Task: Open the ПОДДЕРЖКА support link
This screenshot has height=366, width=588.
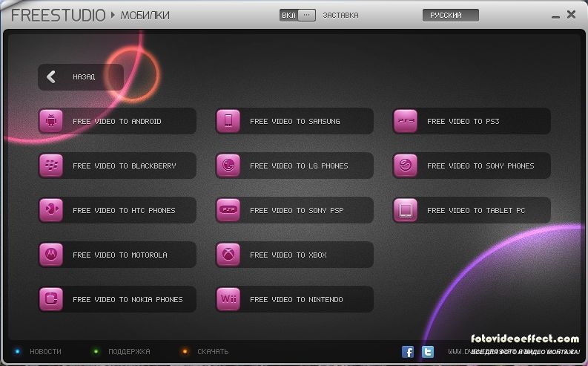Action: (129, 352)
